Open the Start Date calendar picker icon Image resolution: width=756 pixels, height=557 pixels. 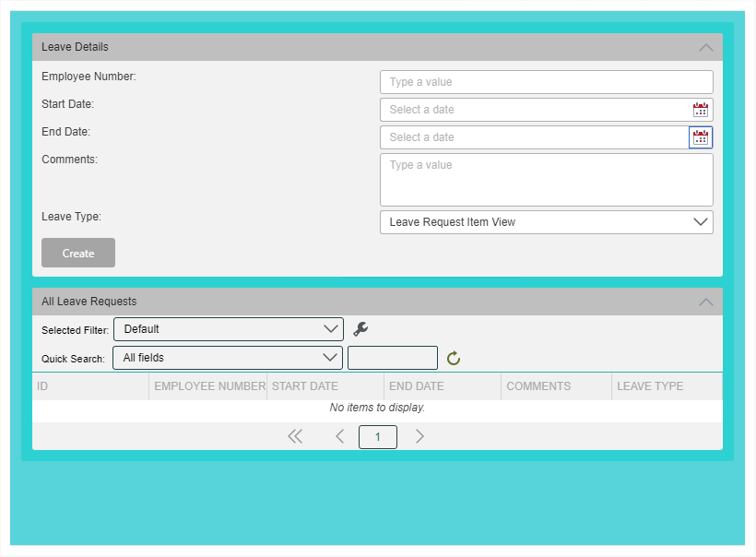point(700,110)
